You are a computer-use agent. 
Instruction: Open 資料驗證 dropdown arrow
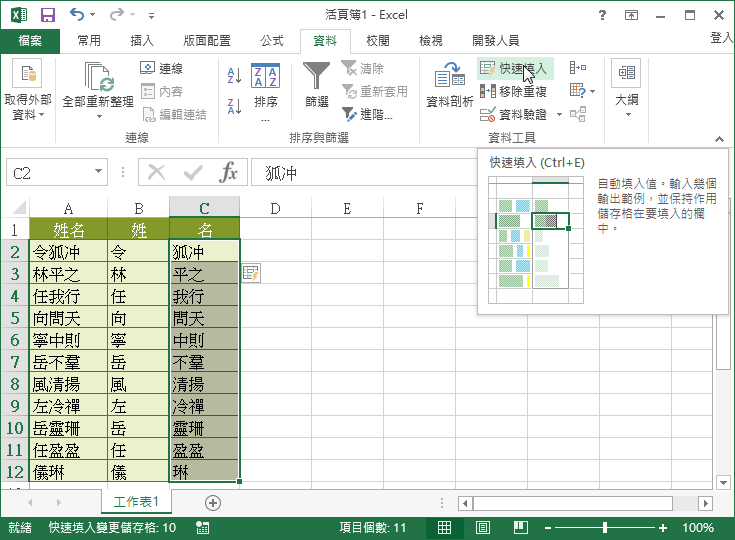559,114
